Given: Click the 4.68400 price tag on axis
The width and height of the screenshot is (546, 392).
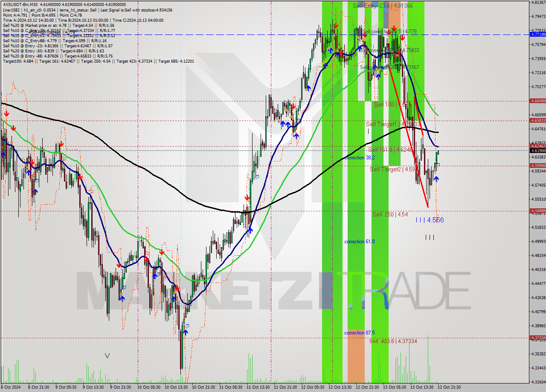Looking at the screenshot, I should coord(537,101).
